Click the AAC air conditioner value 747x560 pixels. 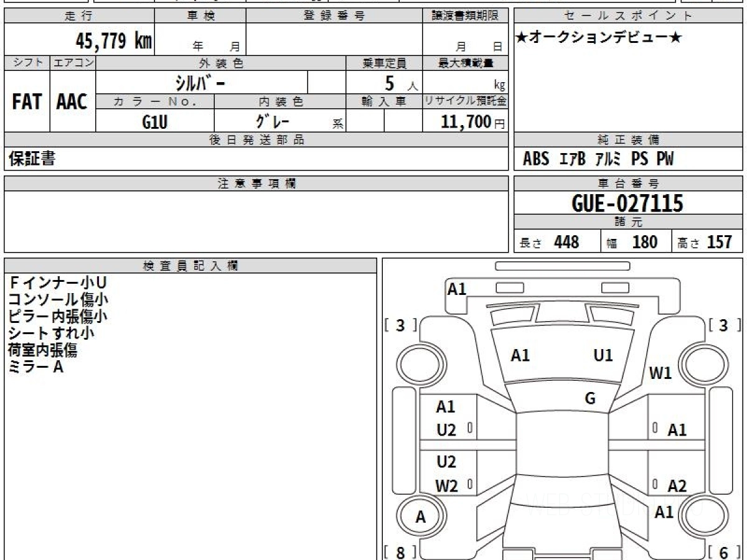point(73,101)
